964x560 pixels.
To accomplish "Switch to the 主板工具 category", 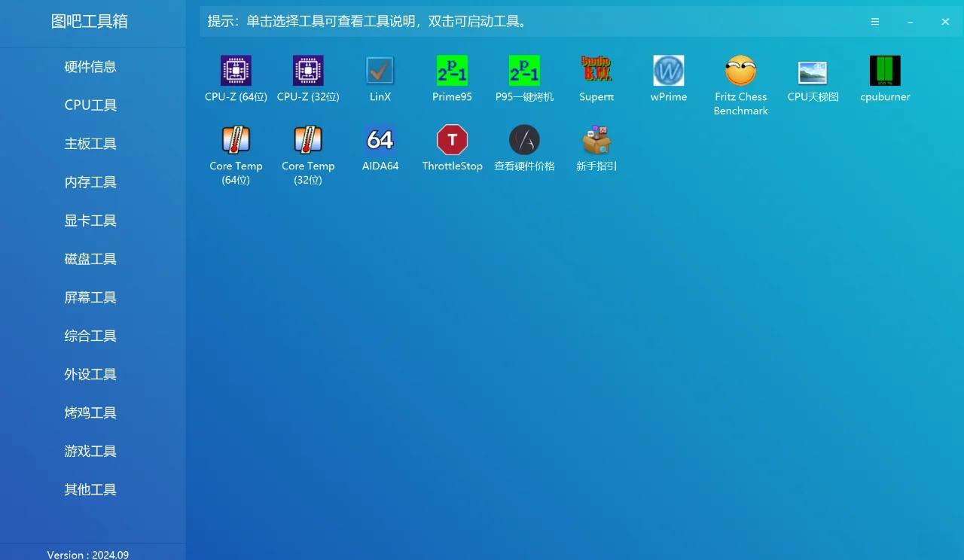I will (90, 144).
